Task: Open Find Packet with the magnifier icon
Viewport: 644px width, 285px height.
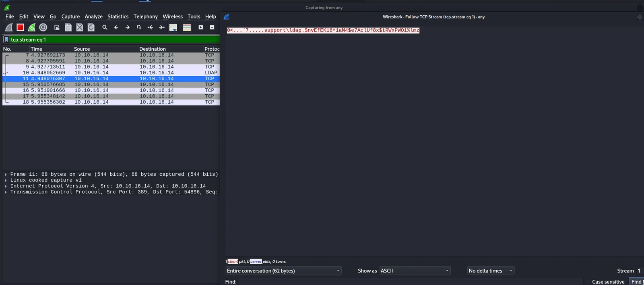Action: point(105,27)
